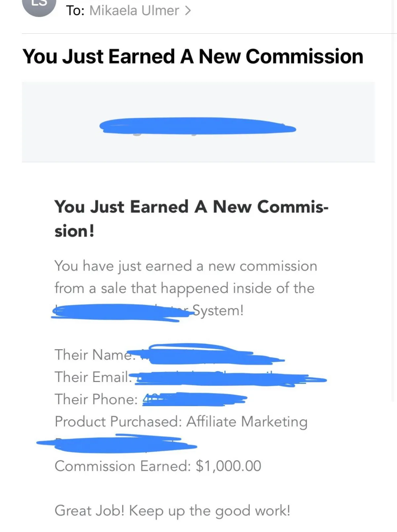397x532 pixels.
Task: Tap the redacted product name scribble below
Action: click(x=116, y=444)
